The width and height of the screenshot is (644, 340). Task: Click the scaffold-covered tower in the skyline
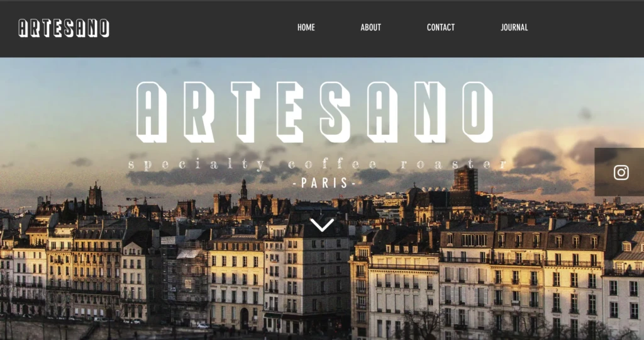click(x=465, y=179)
